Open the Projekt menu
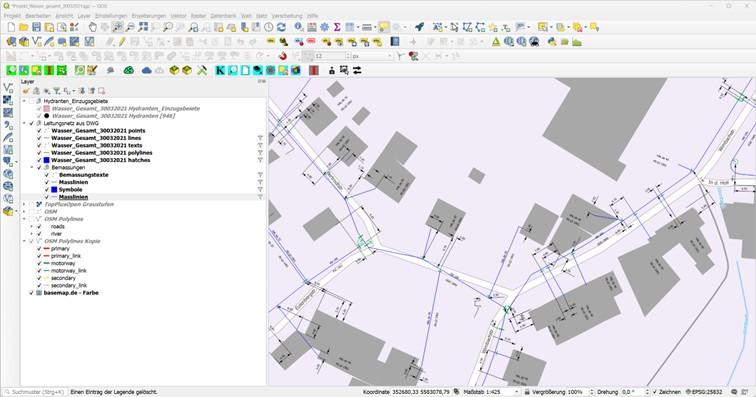This screenshot has width=756, height=397. pyautogui.click(x=12, y=16)
